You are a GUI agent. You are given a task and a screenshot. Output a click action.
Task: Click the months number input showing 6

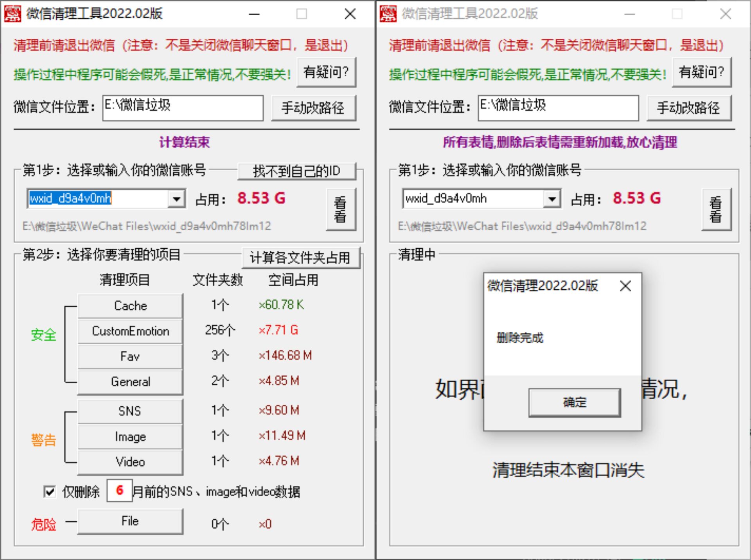(x=119, y=492)
